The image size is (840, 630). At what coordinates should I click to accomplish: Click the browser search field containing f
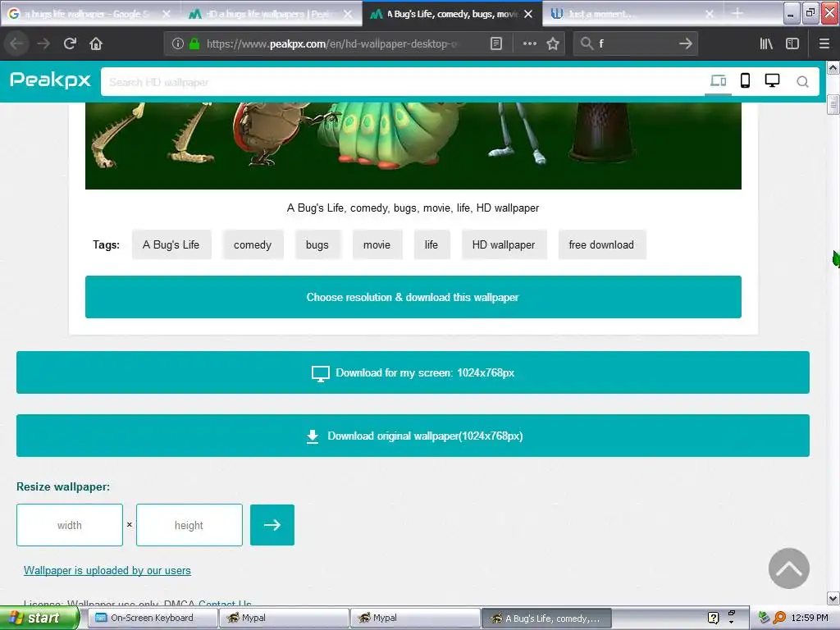[636, 43]
